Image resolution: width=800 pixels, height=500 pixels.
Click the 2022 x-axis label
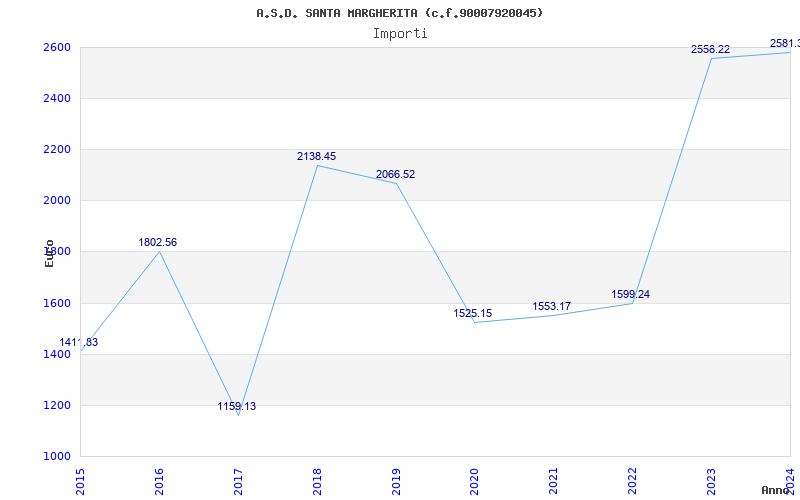(633, 482)
